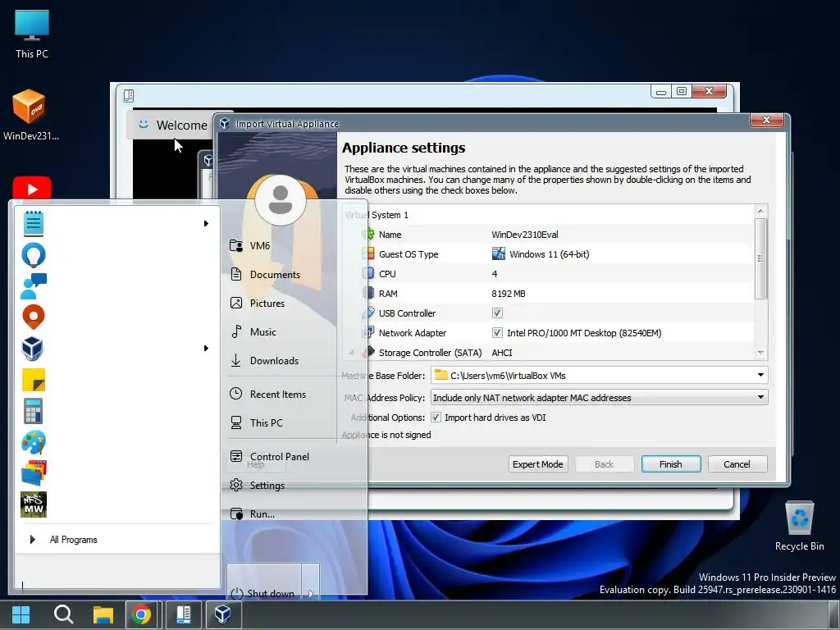Select the AHCI storage controller value

point(502,353)
